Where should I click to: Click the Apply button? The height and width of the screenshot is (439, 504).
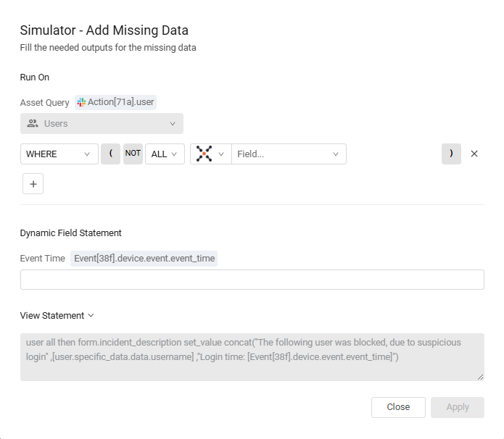coord(458,407)
